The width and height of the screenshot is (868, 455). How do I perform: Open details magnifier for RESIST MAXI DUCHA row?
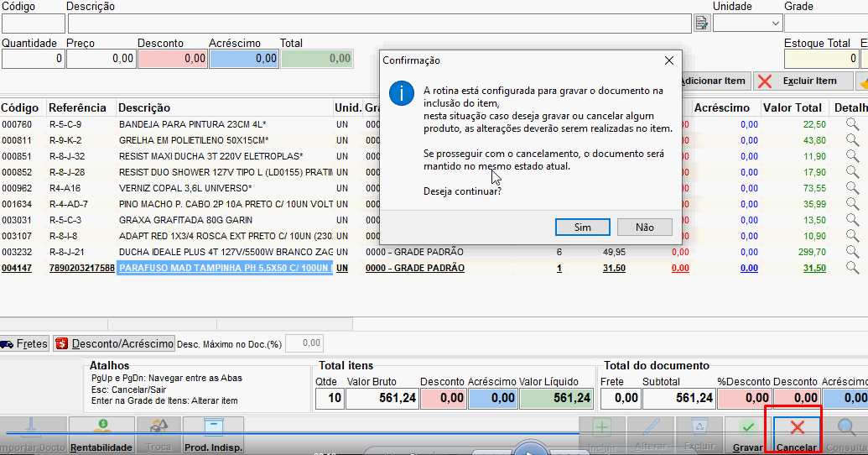point(852,156)
